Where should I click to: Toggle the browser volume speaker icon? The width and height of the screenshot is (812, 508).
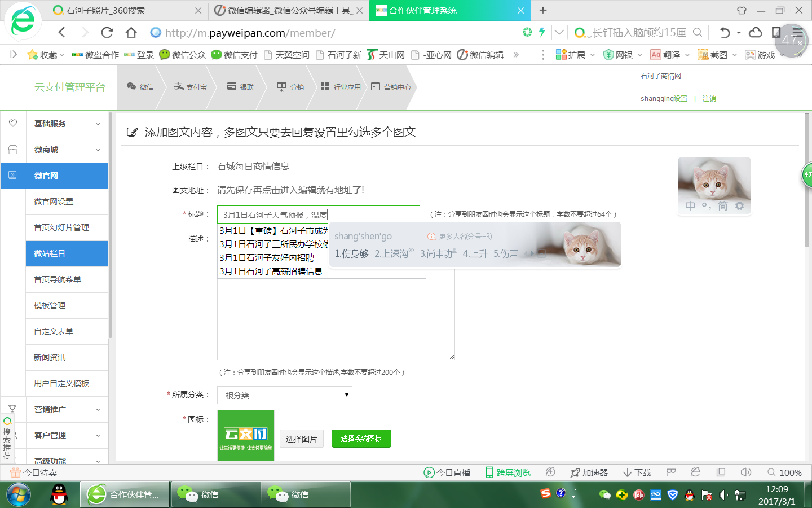746,472
